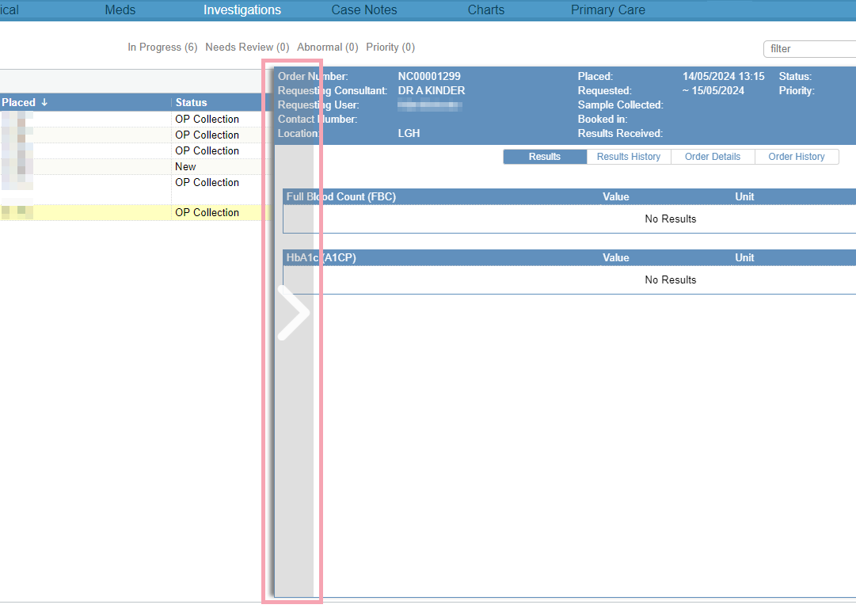Open the Order History sub-tab
This screenshot has width=856, height=616.
(797, 157)
